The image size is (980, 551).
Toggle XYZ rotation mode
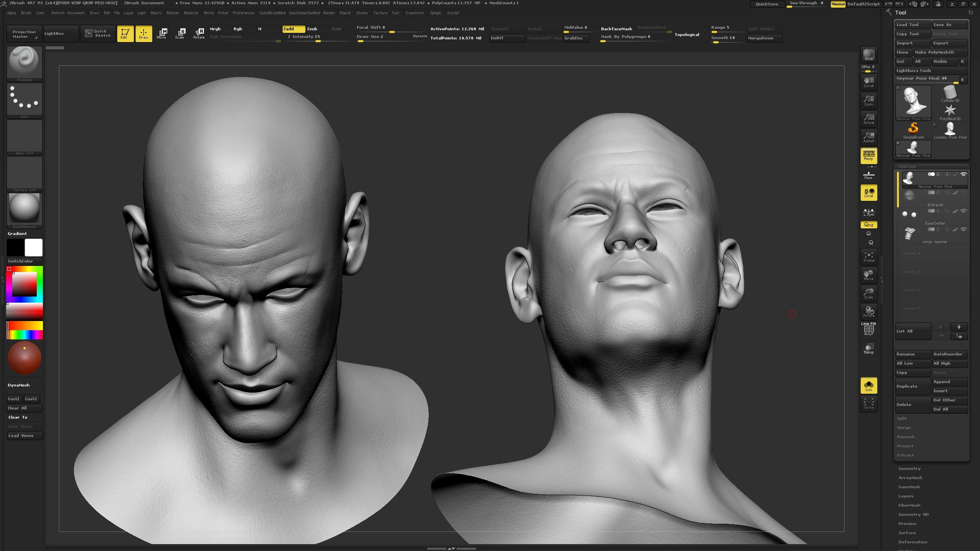[x=869, y=225]
